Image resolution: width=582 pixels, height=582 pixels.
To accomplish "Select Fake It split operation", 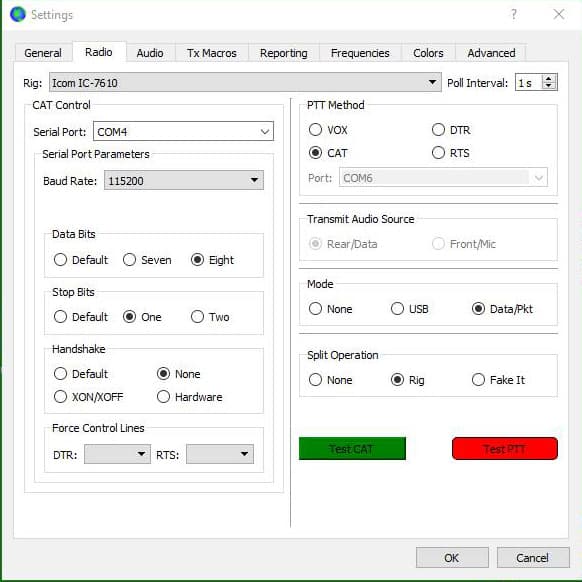I will (x=478, y=379).
